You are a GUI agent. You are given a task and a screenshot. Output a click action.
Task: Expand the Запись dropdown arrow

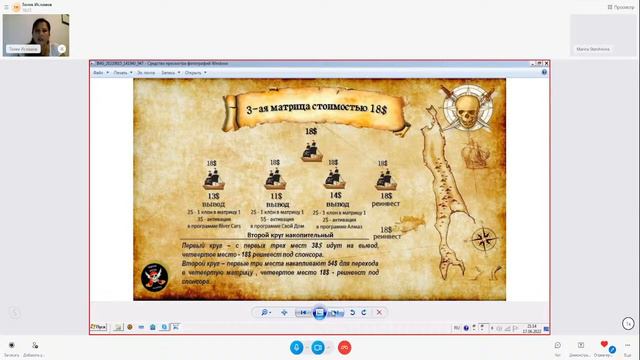click(x=179, y=73)
